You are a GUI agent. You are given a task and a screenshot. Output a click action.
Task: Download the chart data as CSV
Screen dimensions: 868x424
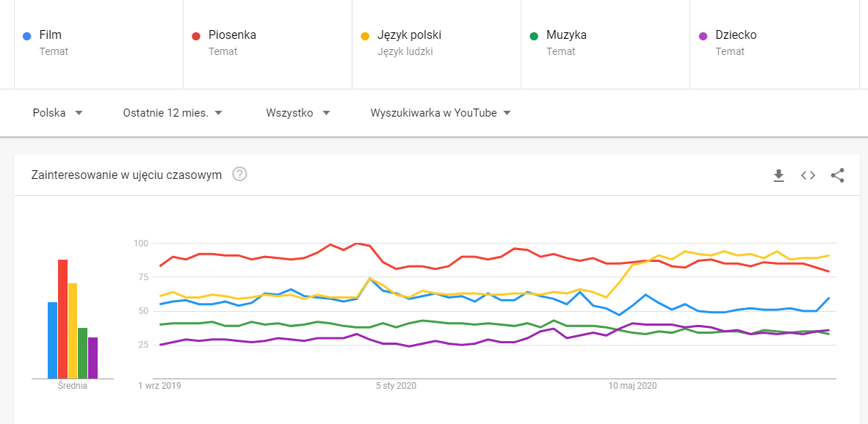click(778, 175)
